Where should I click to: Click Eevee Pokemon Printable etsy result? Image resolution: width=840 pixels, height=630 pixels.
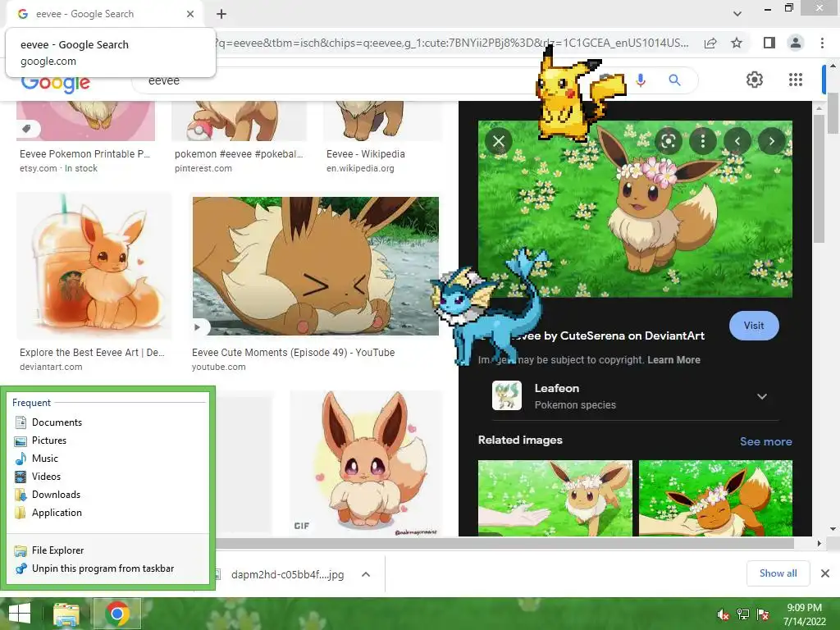(x=84, y=153)
